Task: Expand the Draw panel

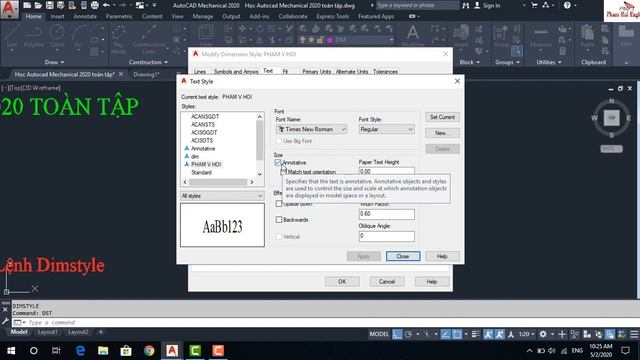Action: coord(54,62)
